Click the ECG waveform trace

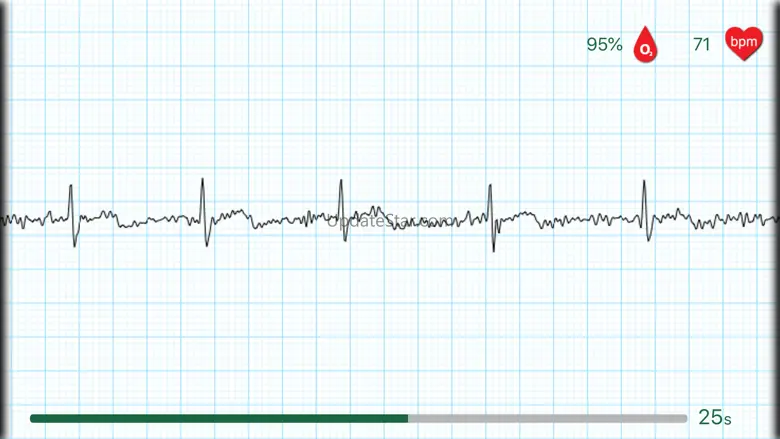[x=390, y=216]
